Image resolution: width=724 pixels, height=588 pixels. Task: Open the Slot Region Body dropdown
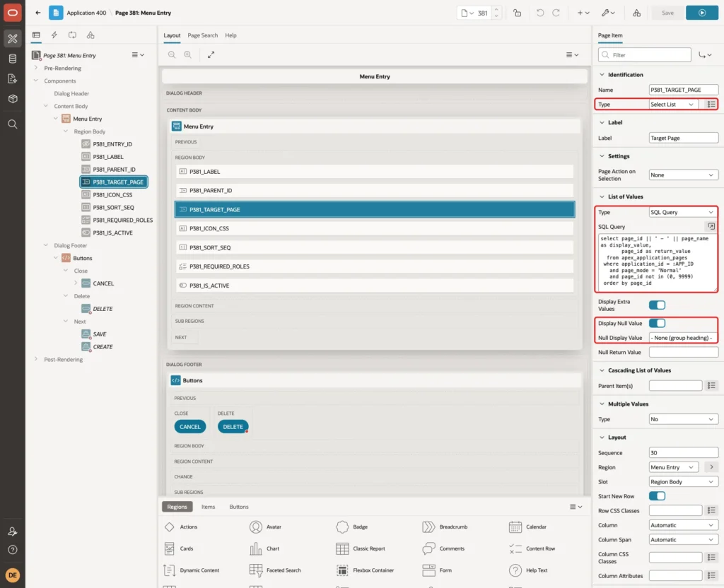[683, 481]
